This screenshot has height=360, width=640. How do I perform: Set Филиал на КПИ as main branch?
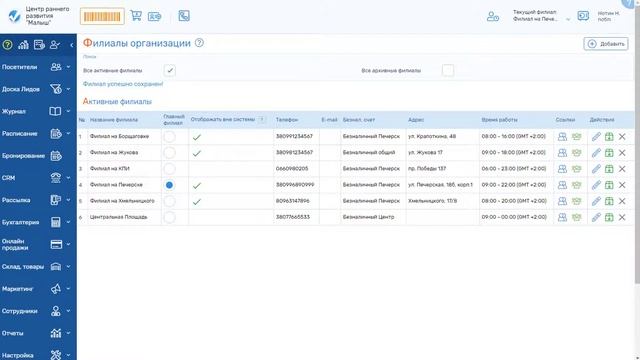tap(169, 169)
